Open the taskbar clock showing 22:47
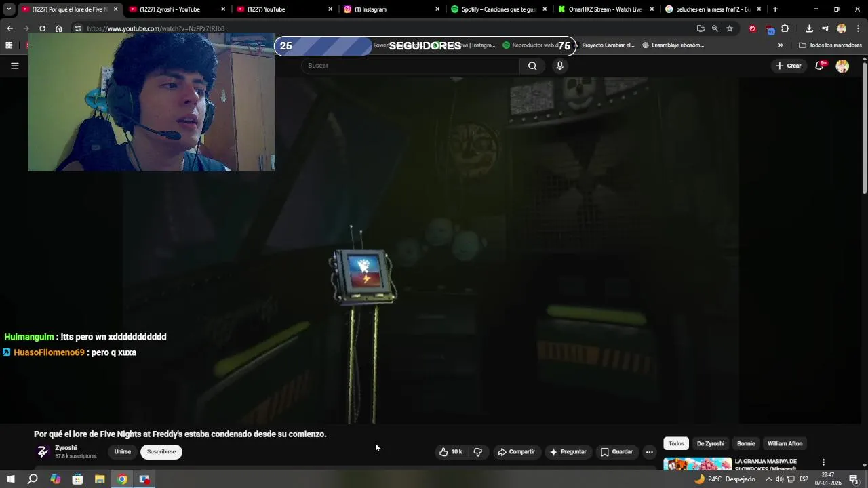The height and width of the screenshot is (488, 868). [828, 479]
